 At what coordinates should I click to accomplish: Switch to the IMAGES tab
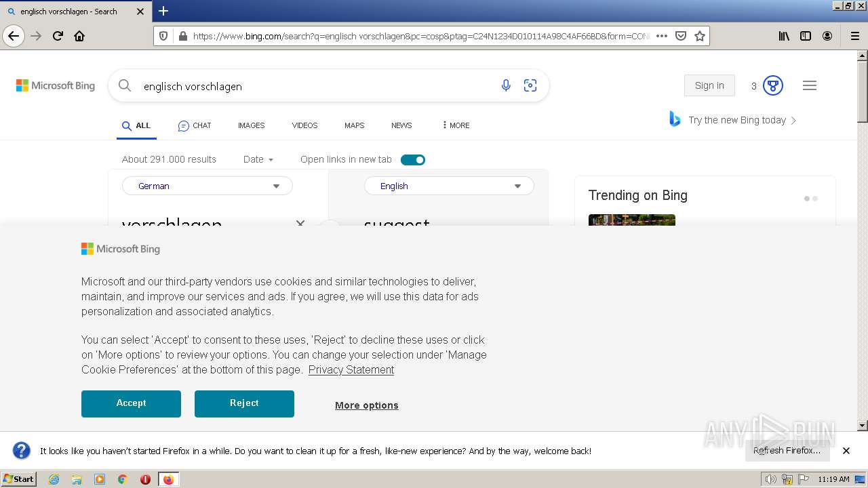tap(251, 125)
